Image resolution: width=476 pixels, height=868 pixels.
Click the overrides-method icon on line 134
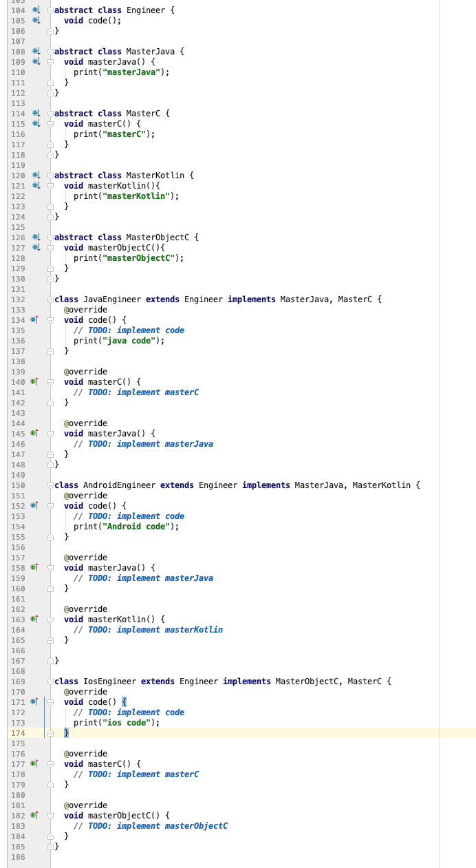click(x=34, y=320)
